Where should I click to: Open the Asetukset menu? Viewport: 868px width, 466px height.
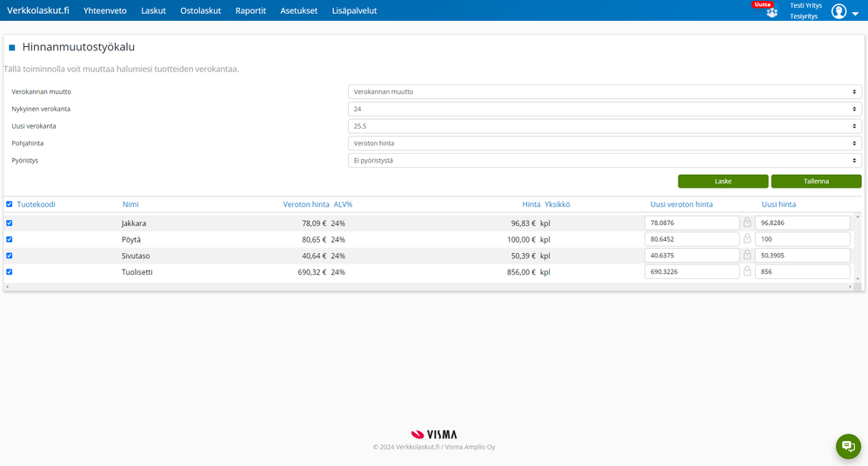point(299,10)
